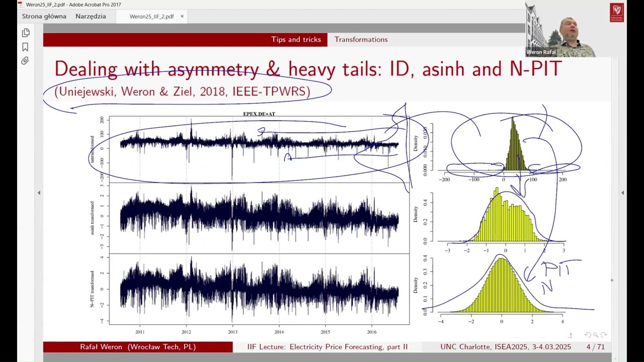Screen dimensions: 644x362
Task: Switch to Strona główna tab
Action: [44, 16]
